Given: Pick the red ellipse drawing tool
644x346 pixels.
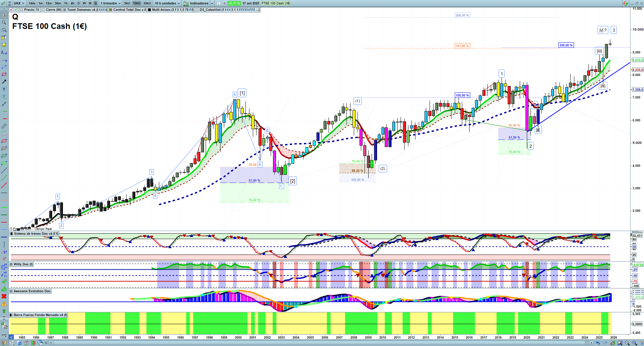Looking at the screenshot, I should 4,141.
